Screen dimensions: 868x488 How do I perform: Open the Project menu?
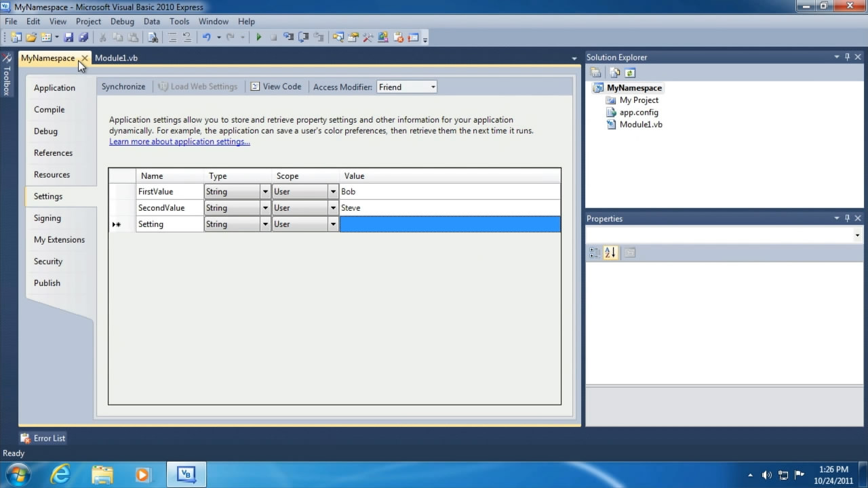click(x=88, y=22)
